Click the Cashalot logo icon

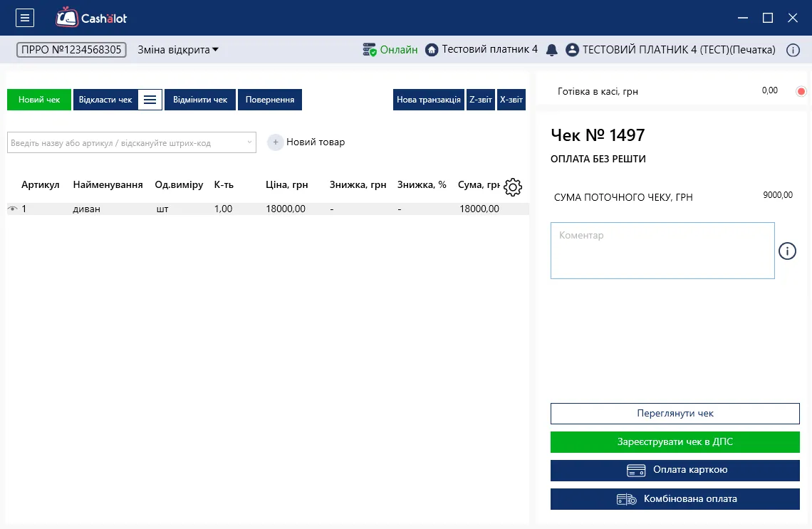67,17
